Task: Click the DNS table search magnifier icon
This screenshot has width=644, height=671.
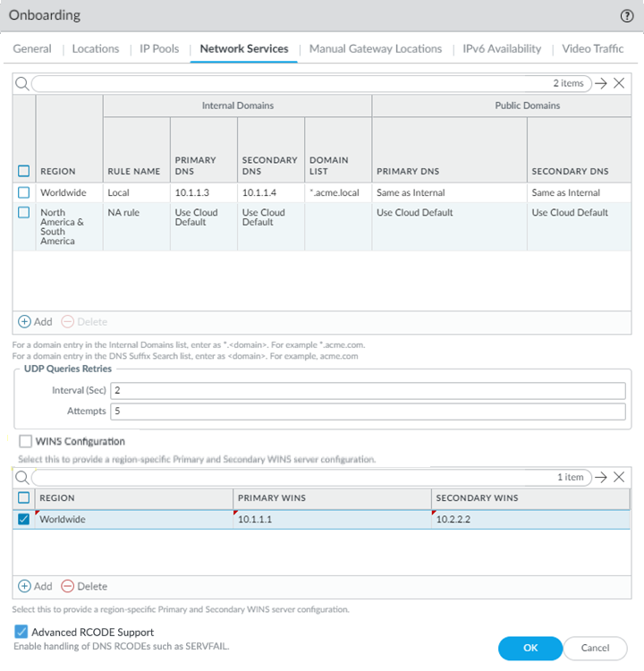Action: (x=22, y=83)
